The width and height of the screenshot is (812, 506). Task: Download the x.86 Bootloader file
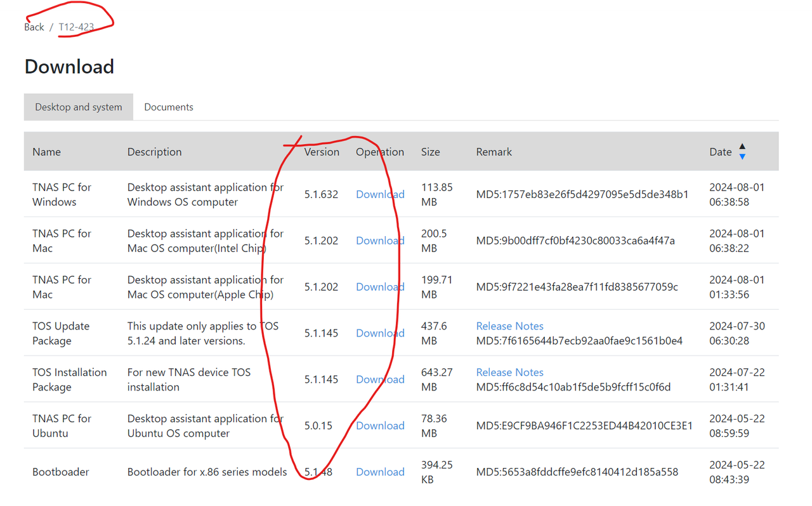point(380,472)
